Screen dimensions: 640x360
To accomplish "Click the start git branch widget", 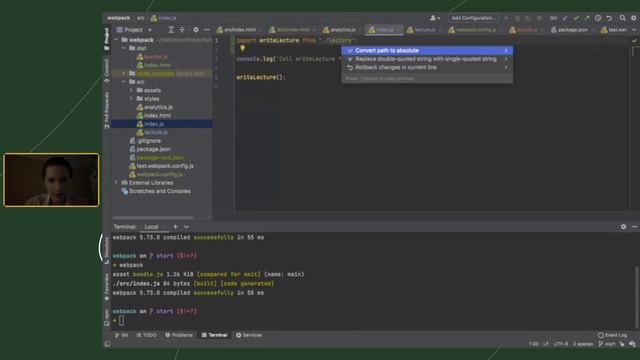I will point(607,344).
